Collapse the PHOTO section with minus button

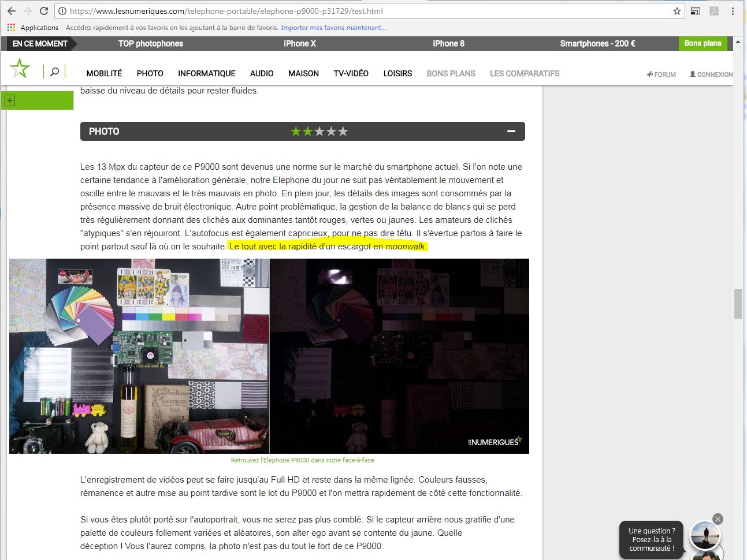coord(511,132)
